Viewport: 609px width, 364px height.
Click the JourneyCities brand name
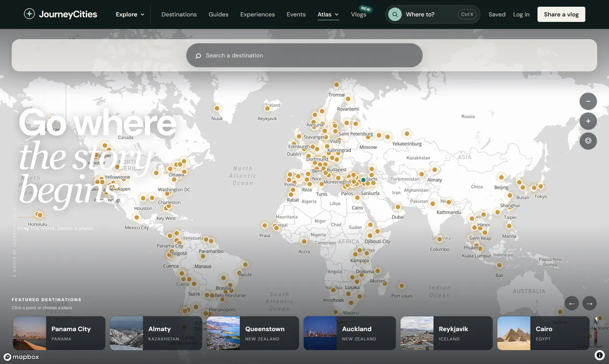68,14
